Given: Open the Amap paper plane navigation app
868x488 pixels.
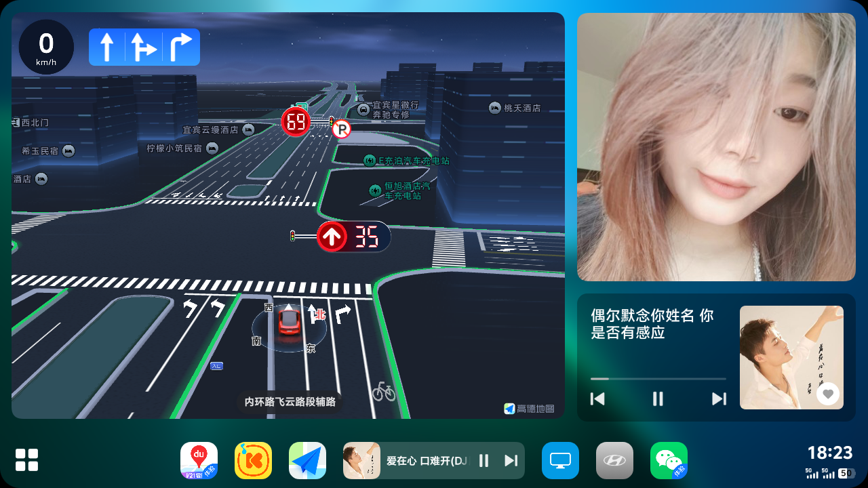Looking at the screenshot, I should (307, 460).
